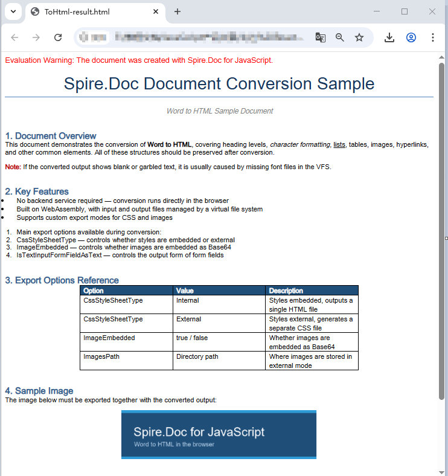The height and width of the screenshot is (476, 448).
Task: Minimize the browser window
Action: pyautogui.click(x=377, y=11)
